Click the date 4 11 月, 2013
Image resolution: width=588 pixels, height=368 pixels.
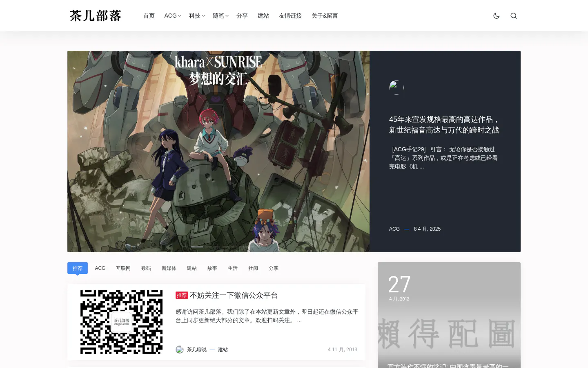click(343, 350)
